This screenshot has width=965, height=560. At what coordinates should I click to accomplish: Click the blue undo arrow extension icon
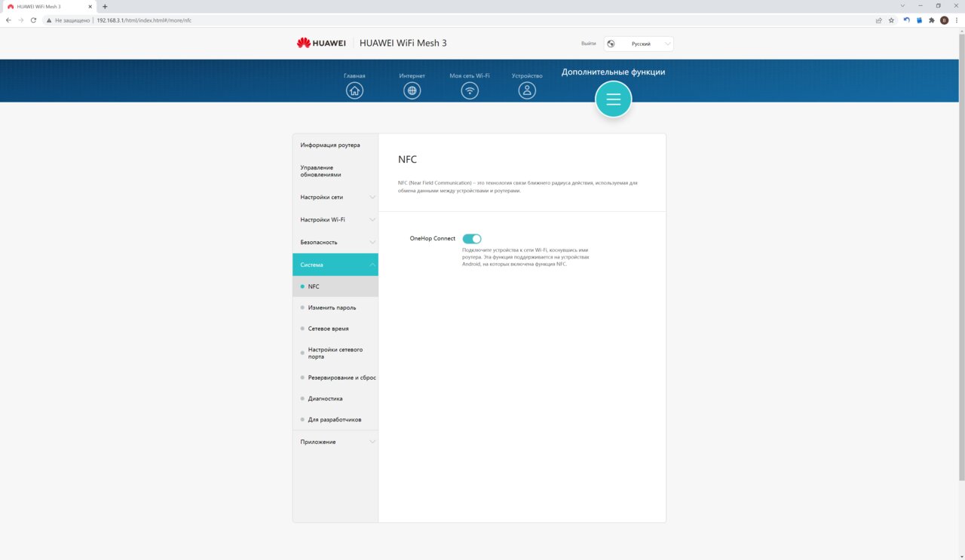click(907, 20)
